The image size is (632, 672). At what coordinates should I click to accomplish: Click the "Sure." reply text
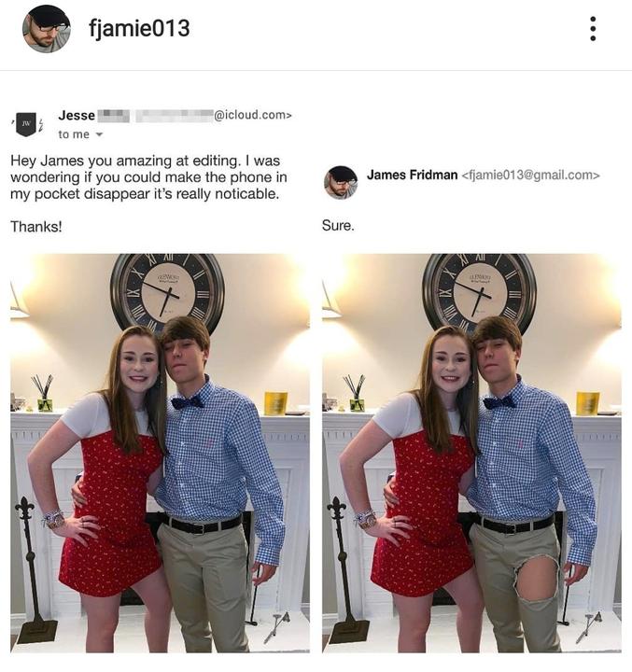point(338,226)
